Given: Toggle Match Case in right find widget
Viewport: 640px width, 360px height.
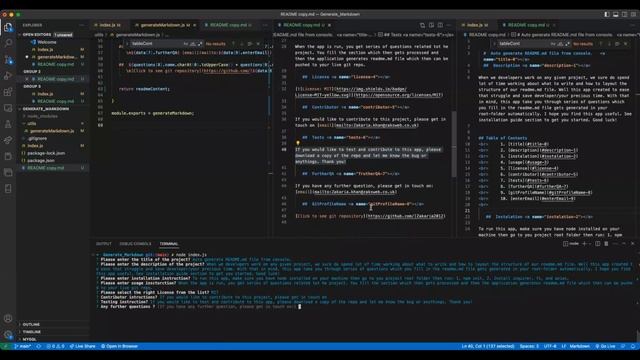Looking at the screenshot, I should [x=553, y=44].
